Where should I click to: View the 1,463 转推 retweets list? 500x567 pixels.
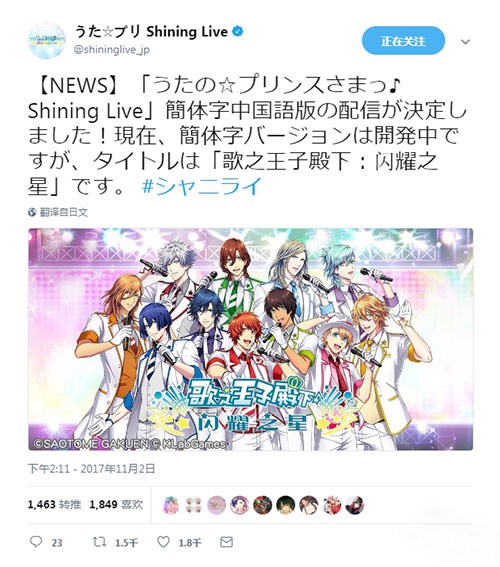54,504
